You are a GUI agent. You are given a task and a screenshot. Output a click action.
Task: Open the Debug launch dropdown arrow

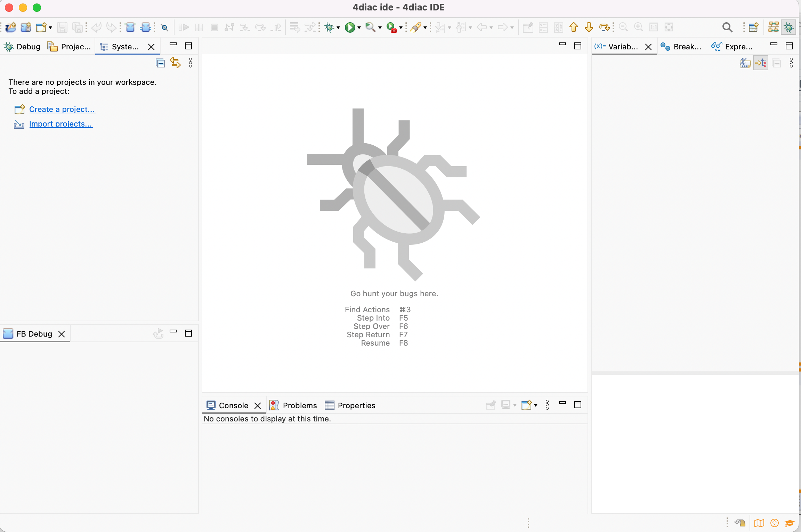[338, 27]
